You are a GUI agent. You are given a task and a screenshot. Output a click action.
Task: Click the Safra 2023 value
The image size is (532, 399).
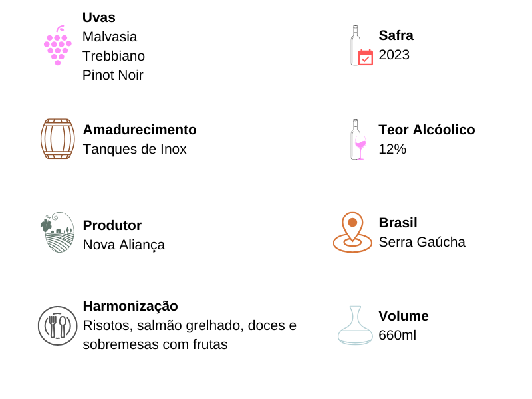click(394, 55)
